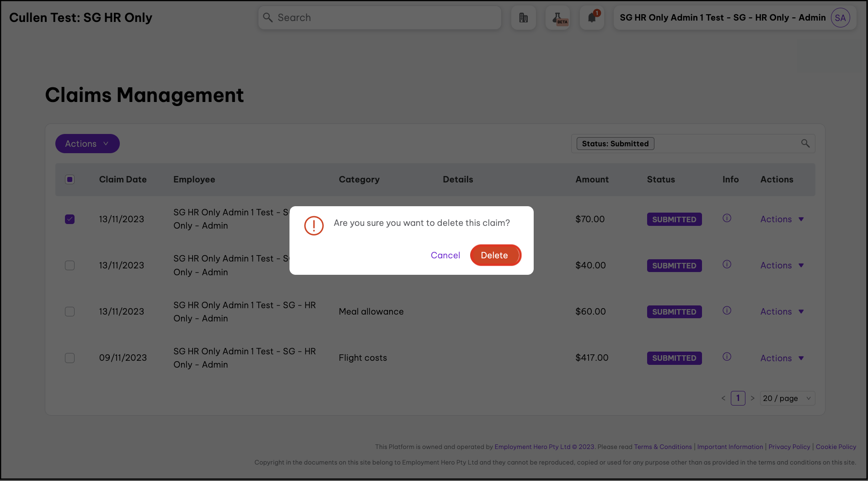This screenshot has width=868, height=481.
Task: Click the top Search input field
Action: pos(380,18)
